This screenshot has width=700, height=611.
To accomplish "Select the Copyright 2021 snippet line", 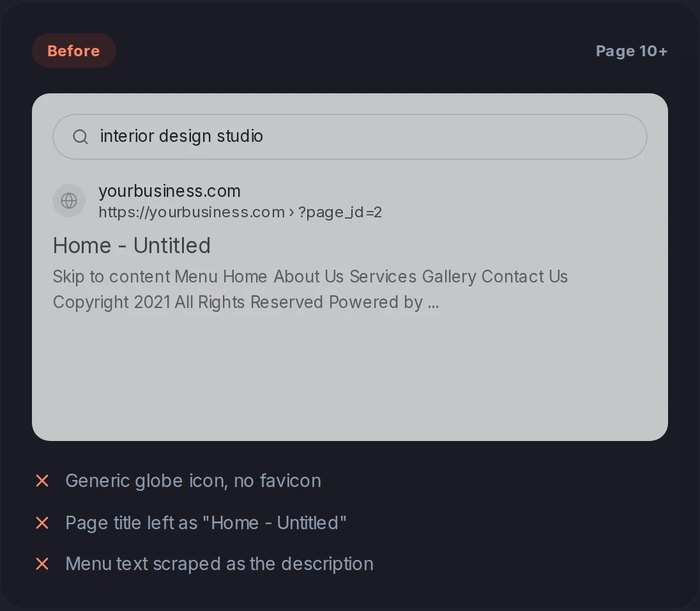I will pyautogui.click(x=246, y=302).
